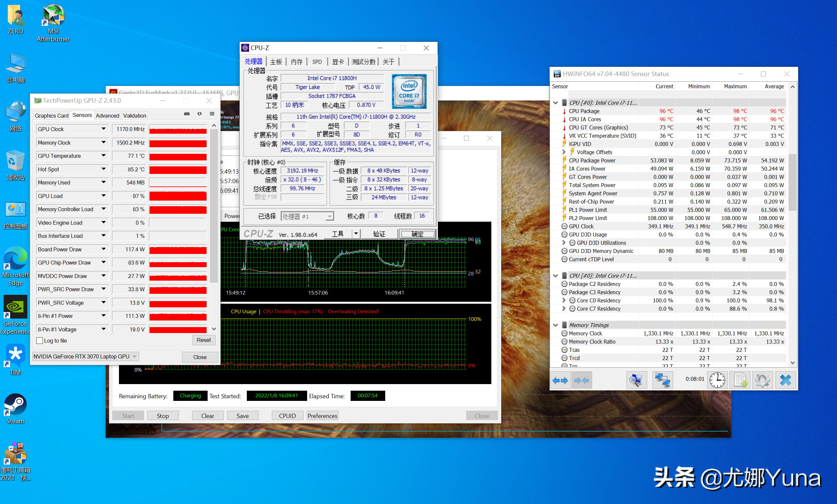Launch GeForce Experience desktop shortcut
The height and width of the screenshot is (504, 837).
[15, 315]
